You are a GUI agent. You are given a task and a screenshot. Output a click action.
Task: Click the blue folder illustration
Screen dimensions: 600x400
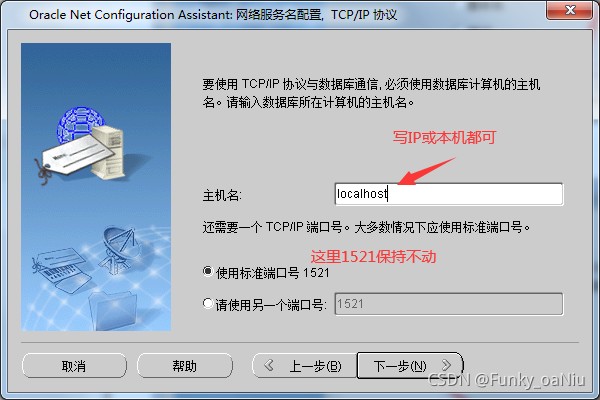113,310
